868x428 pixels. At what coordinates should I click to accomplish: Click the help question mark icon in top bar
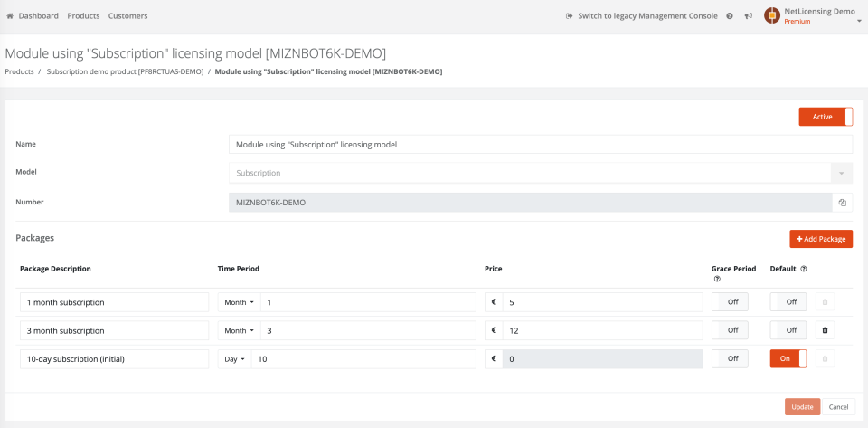730,16
